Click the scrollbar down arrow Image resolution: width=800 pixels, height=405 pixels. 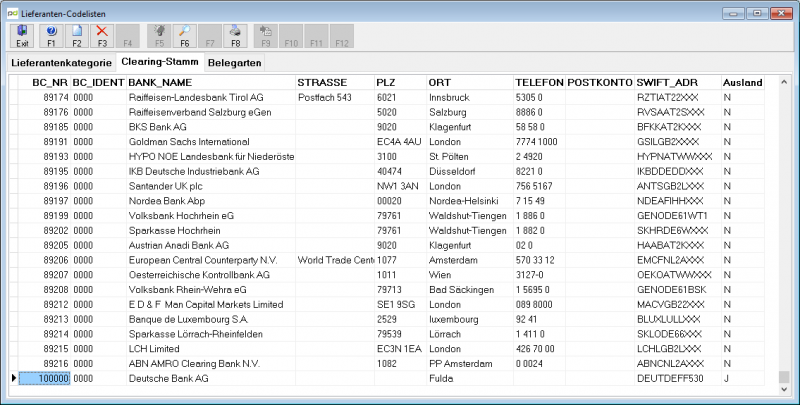[x=784, y=389]
